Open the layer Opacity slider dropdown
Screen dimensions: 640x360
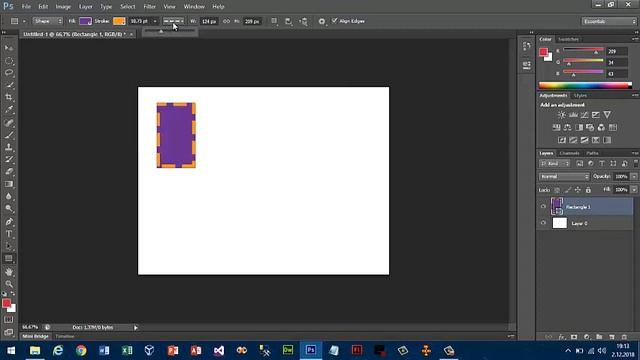pos(634,176)
